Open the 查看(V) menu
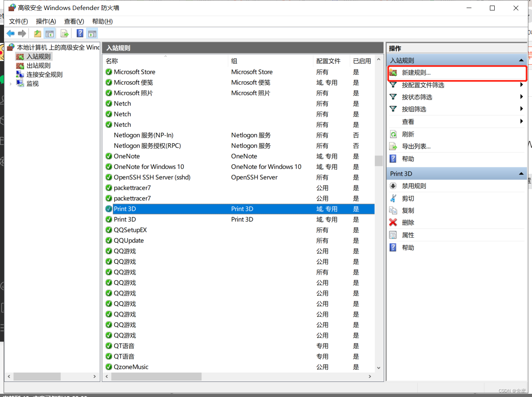Image resolution: width=532 pixels, height=397 pixels. point(74,21)
